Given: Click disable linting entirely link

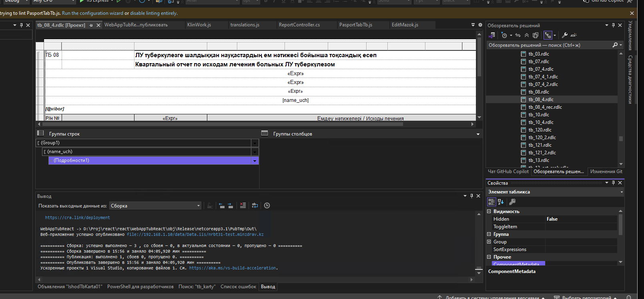Looking at the screenshot, I should [x=153, y=13].
